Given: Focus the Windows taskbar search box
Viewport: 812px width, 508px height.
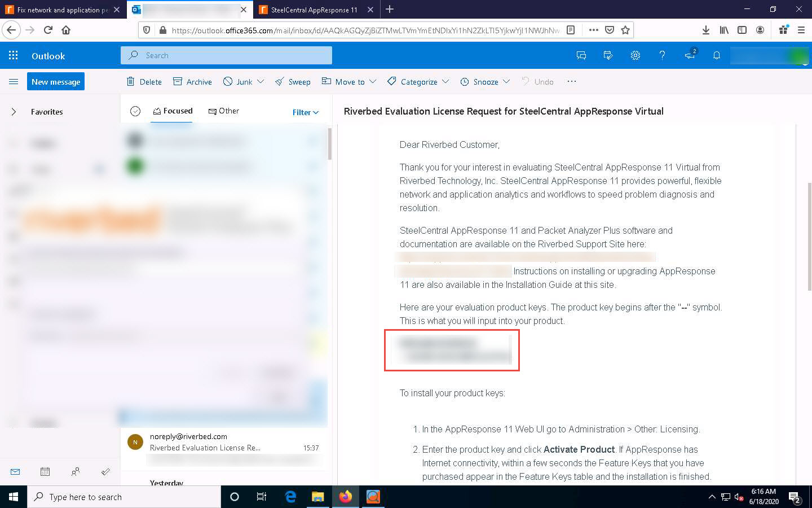Looking at the screenshot, I should [x=124, y=497].
